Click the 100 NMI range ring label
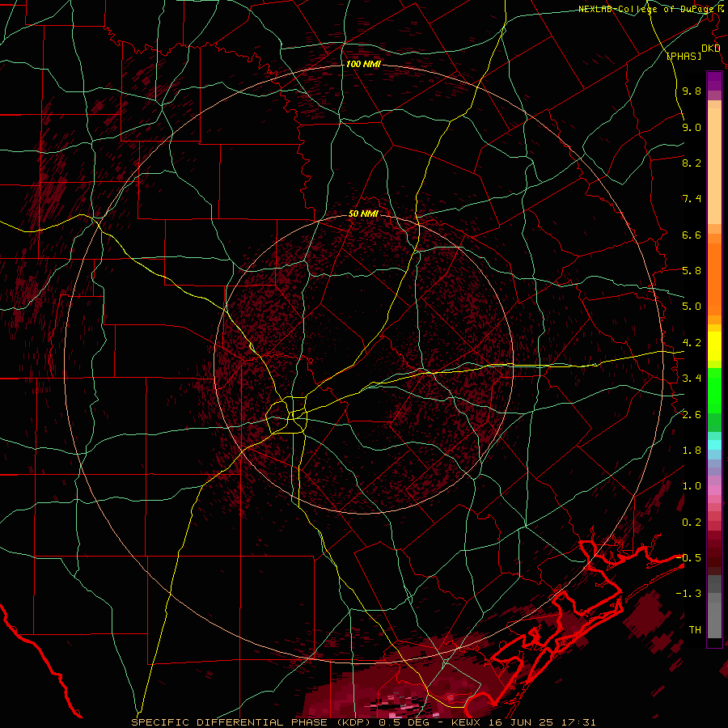The image size is (728, 728). click(363, 64)
